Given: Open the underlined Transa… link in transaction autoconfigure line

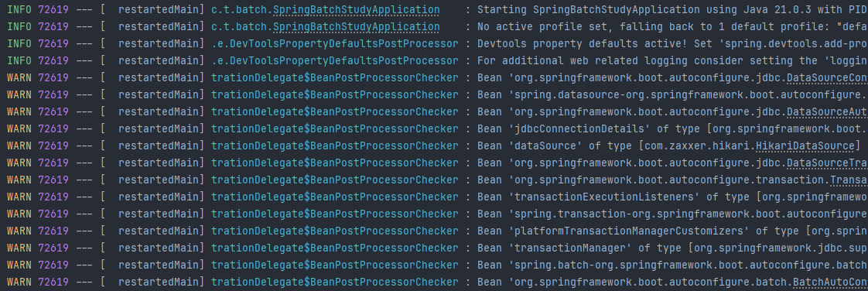Looking at the screenshot, I should 848,180.
